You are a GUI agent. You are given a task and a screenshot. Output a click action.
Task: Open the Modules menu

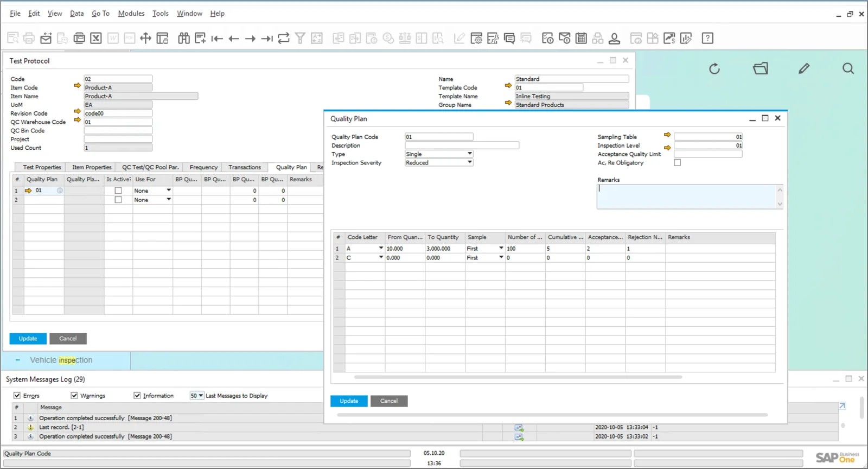(x=131, y=14)
